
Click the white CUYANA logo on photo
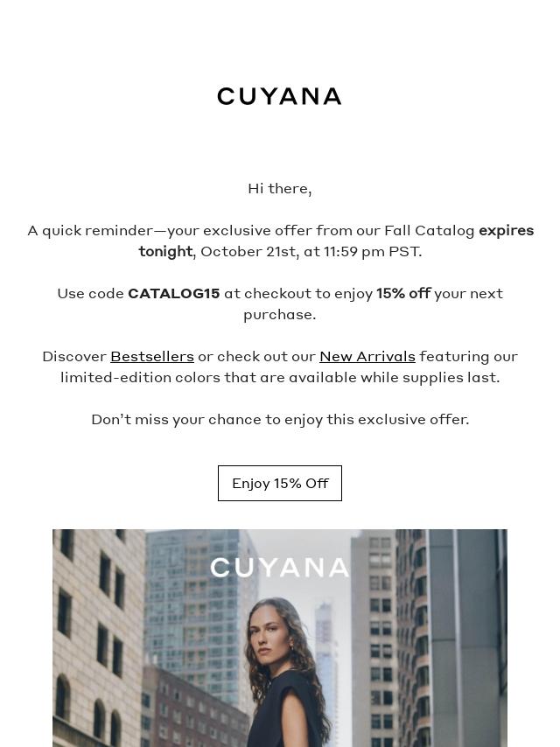point(280,568)
